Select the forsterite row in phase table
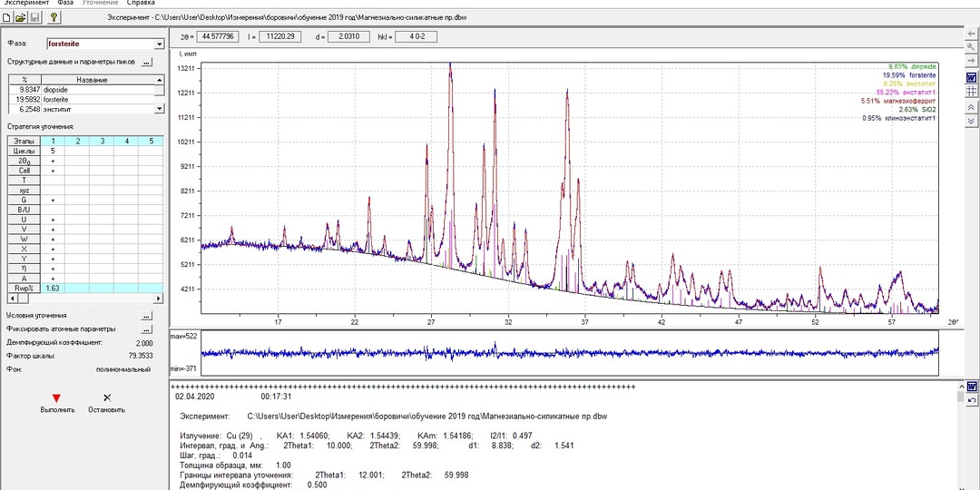 [x=82, y=100]
